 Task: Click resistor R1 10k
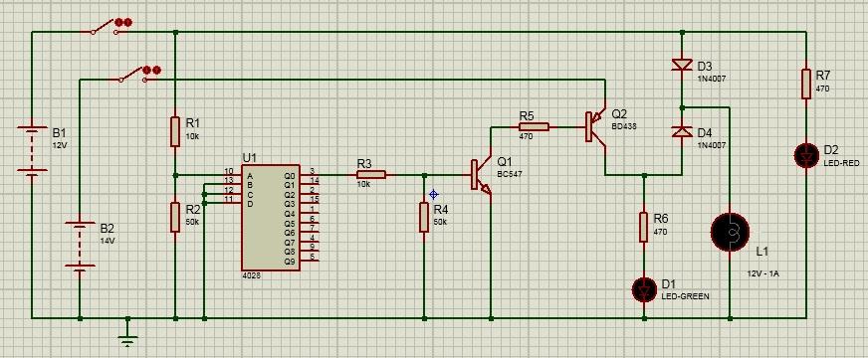coord(175,131)
